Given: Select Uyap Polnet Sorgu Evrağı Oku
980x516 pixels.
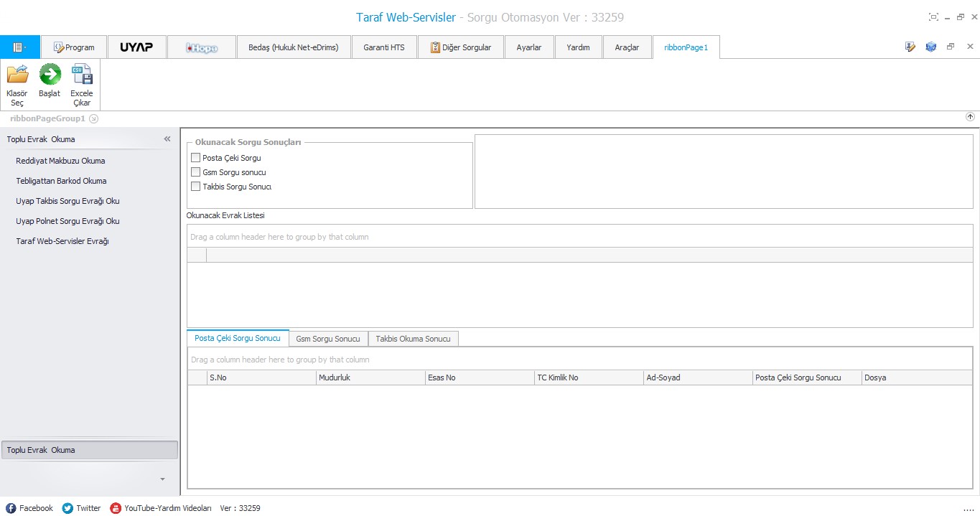Looking at the screenshot, I should pos(67,221).
